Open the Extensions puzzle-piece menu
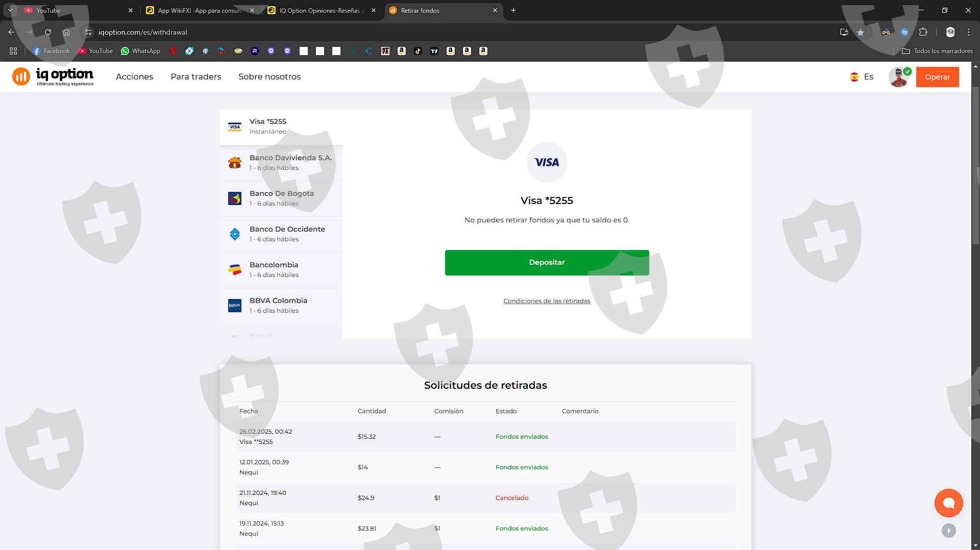The width and height of the screenshot is (980, 550). point(923,32)
